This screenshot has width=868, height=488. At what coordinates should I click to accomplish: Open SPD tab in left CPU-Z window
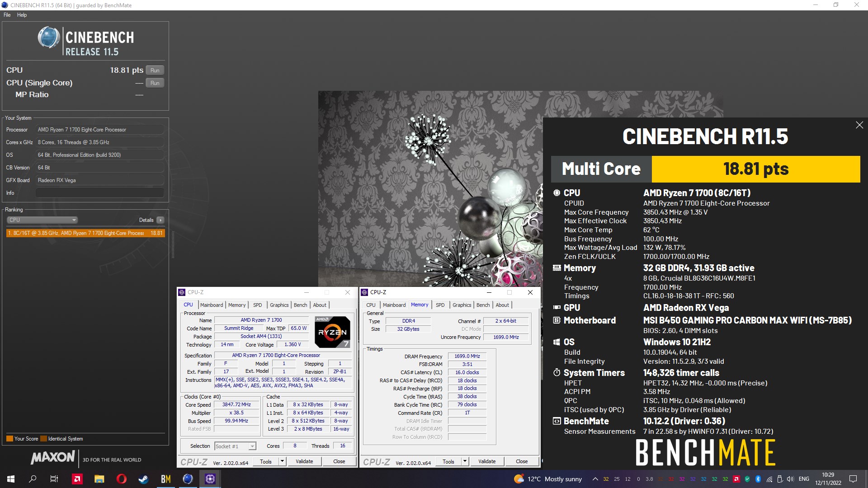[x=258, y=305]
